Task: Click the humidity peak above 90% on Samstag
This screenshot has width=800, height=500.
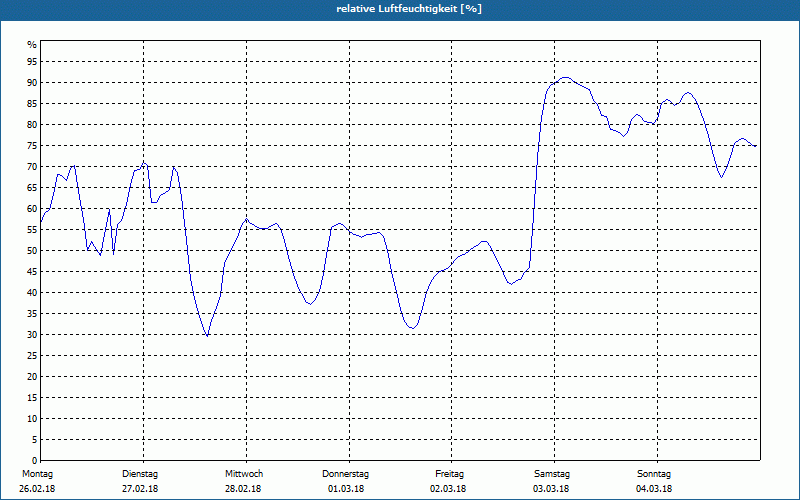Action: point(565,78)
